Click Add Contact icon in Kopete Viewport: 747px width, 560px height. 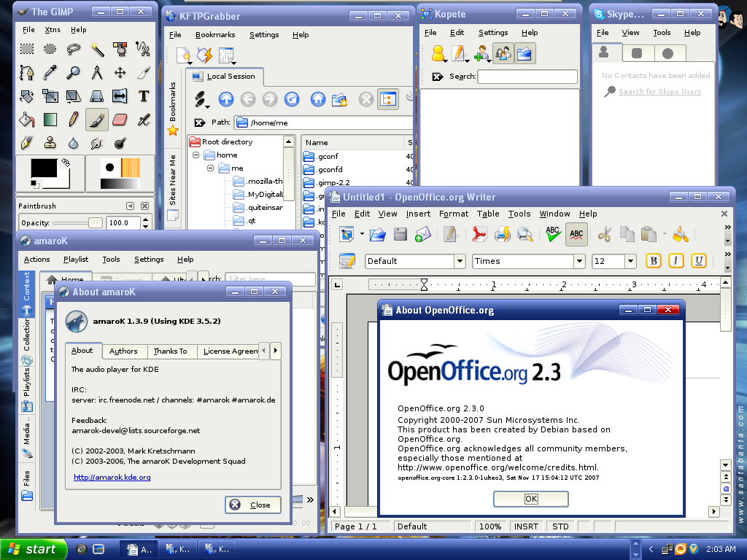[x=481, y=53]
